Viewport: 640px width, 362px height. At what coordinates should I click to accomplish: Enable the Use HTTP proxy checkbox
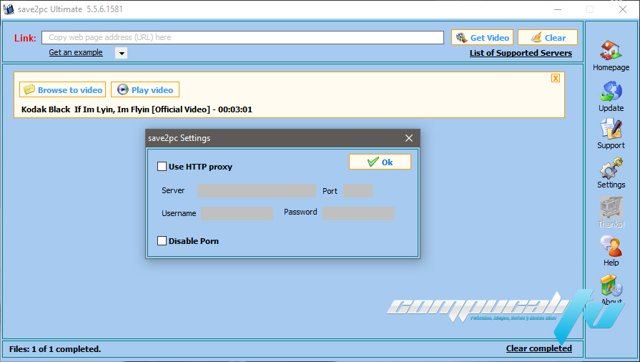162,167
